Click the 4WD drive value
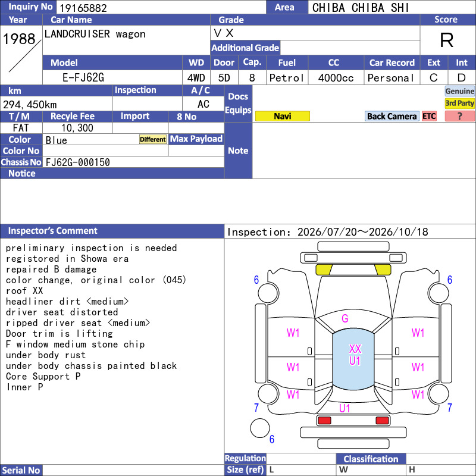This screenshot has height=476, width=476. (x=196, y=78)
